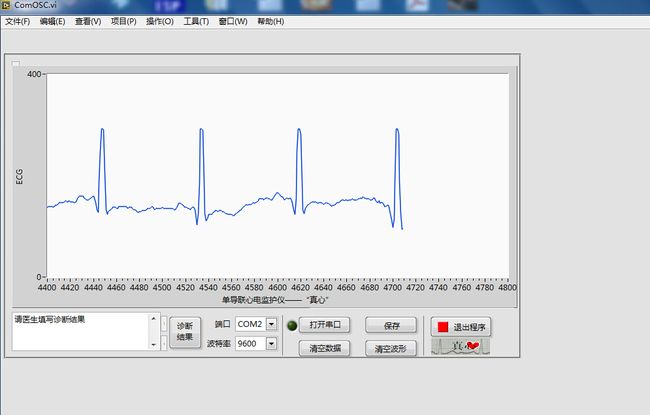Click the 4700 x-axis tick label
The width and height of the screenshot is (650, 415).
[392, 287]
